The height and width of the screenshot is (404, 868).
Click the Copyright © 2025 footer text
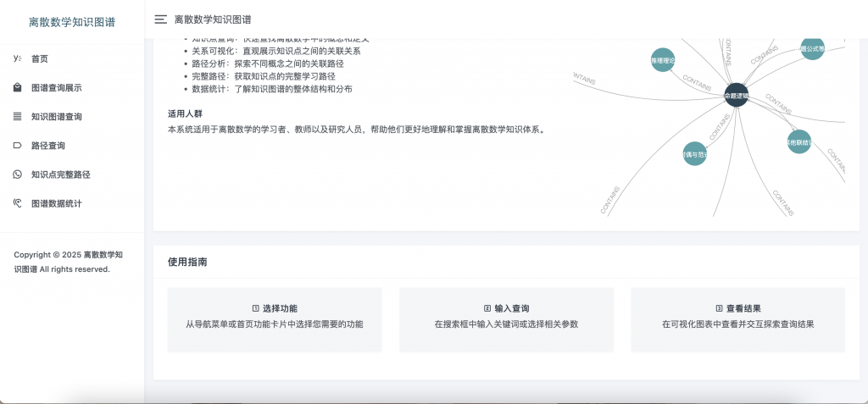(x=69, y=263)
